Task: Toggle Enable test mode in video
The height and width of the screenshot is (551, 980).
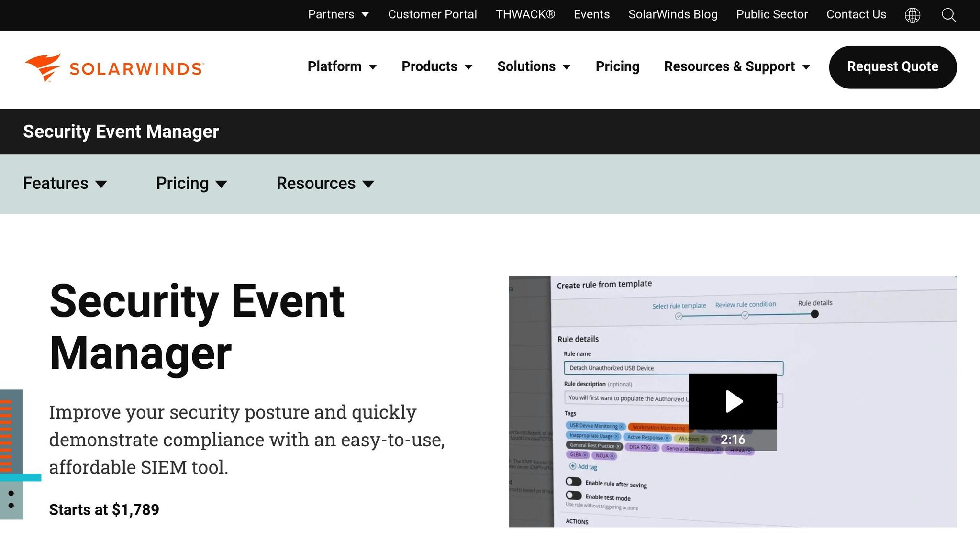Action: coord(573,496)
